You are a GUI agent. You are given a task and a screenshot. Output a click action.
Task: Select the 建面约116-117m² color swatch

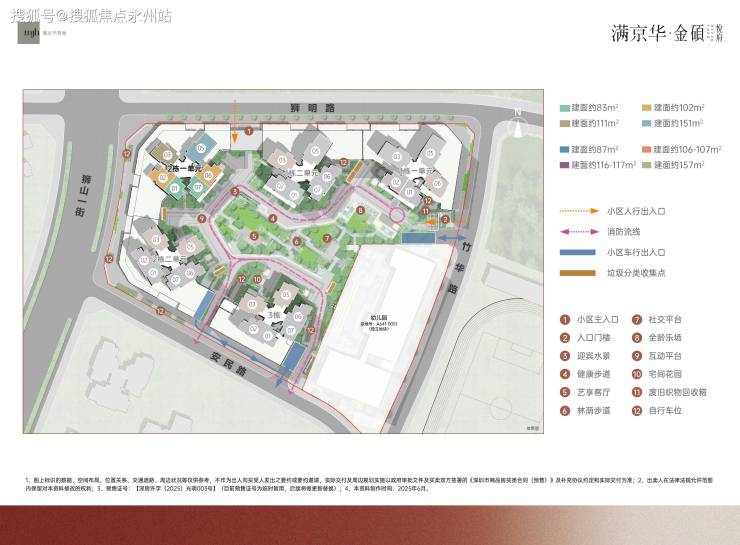[565, 165]
